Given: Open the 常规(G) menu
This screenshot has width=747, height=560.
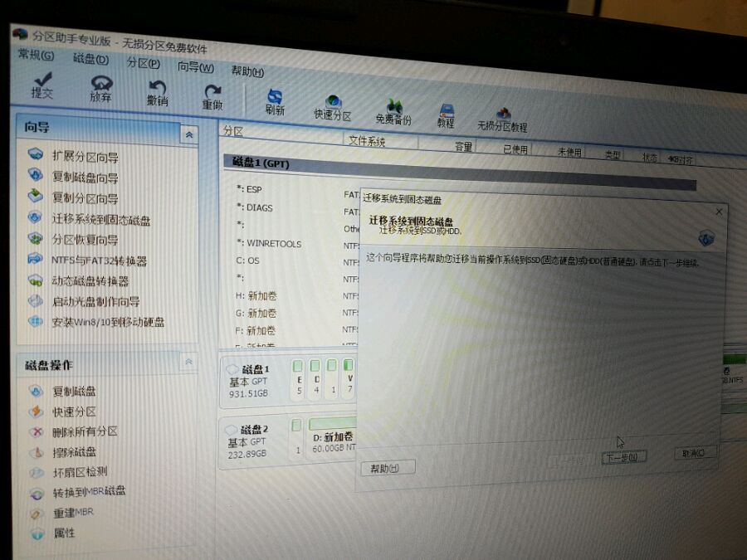Looking at the screenshot, I should pyautogui.click(x=37, y=55).
